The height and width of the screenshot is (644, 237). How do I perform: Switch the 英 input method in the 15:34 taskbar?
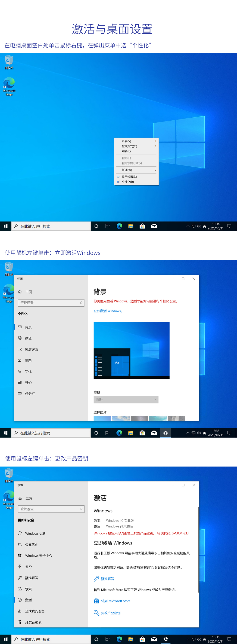204,226
